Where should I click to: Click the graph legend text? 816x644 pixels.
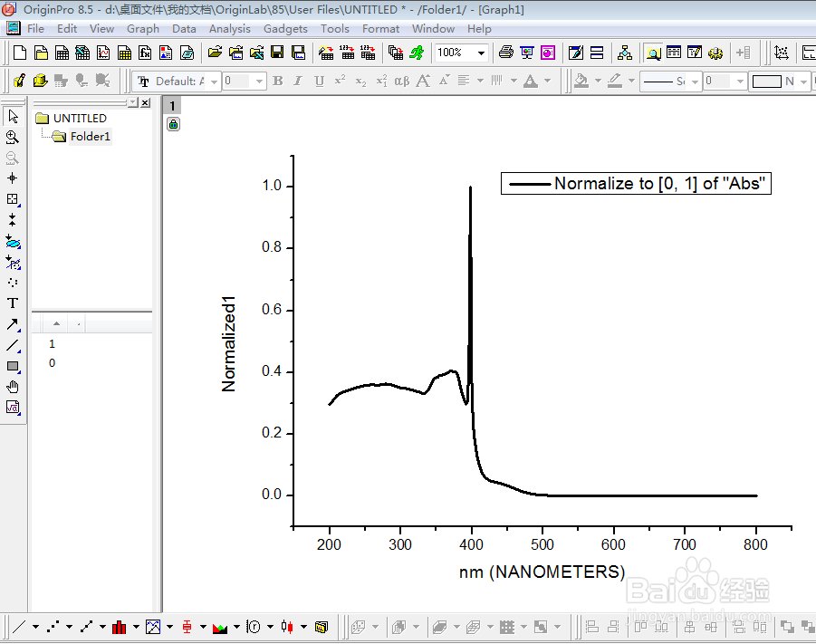tap(659, 183)
